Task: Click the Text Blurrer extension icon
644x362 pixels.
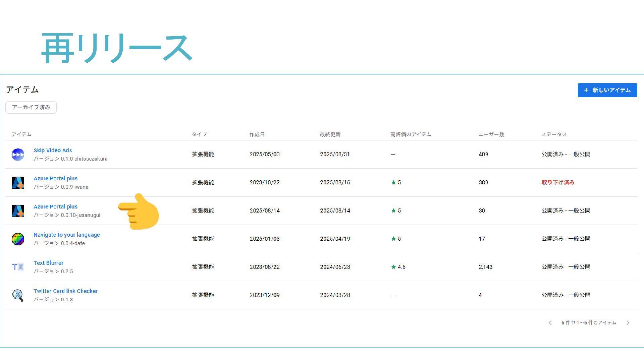Action: [x=18, y=267]
